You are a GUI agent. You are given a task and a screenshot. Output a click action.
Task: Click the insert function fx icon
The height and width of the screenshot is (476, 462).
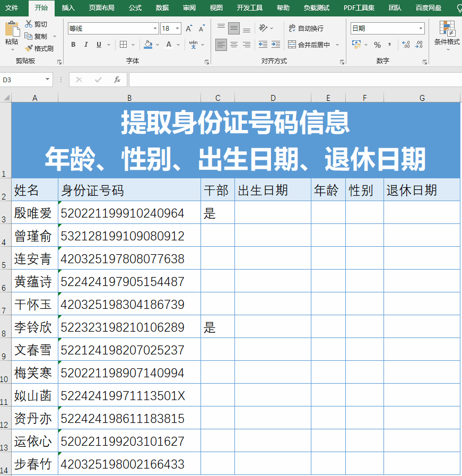[117, 80]
